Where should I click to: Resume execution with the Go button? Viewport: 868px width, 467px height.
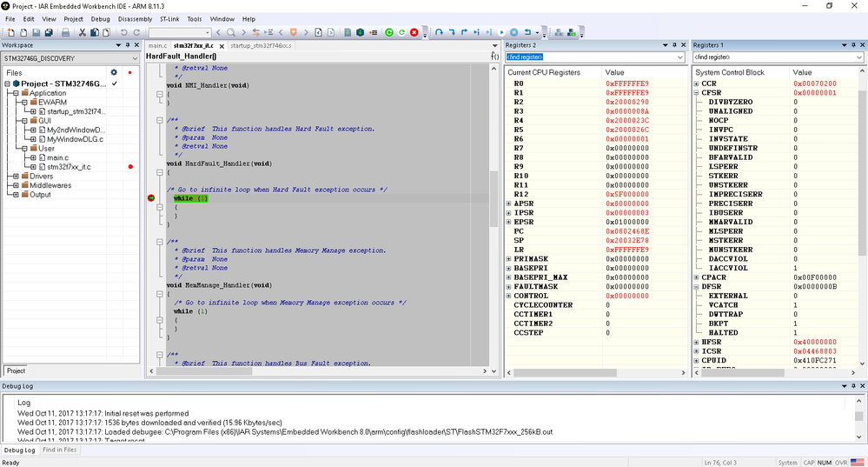(501, 33)
